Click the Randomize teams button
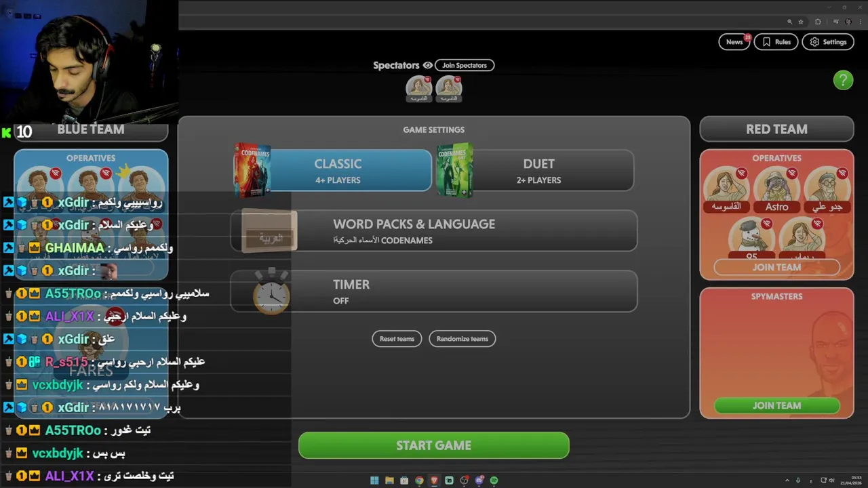Screen dimensions: 868x488 tap(462, 339)
